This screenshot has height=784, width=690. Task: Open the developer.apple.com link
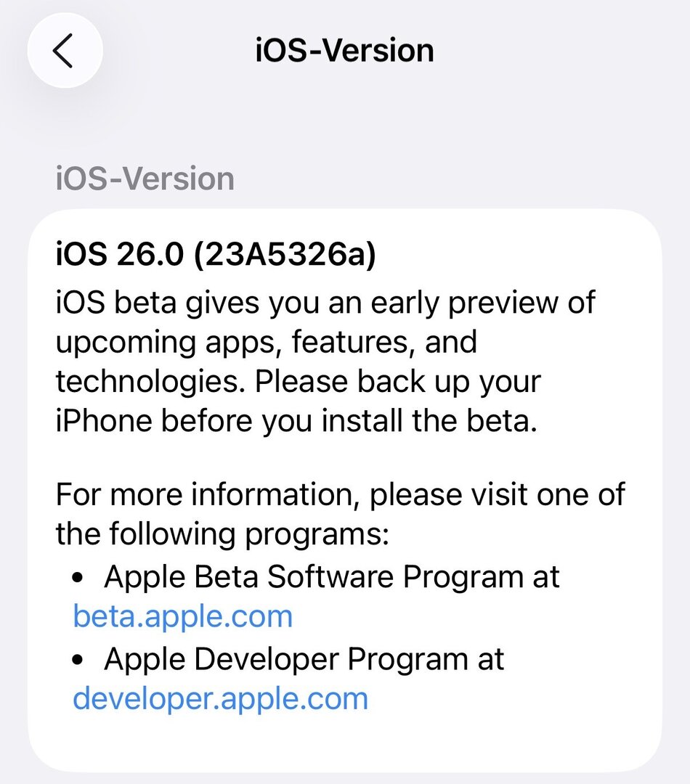coord(221,698)
